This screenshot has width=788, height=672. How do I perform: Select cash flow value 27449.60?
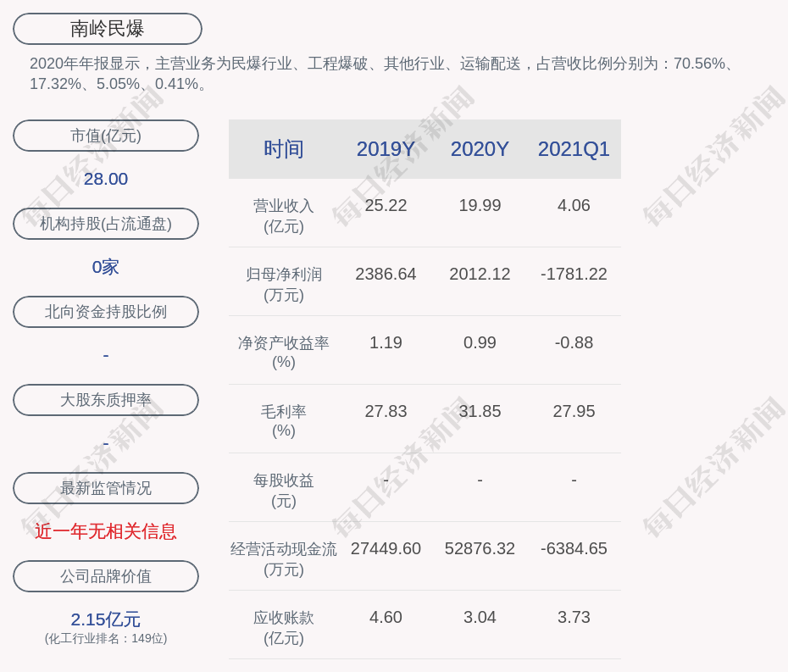click(x=386, y=548)
